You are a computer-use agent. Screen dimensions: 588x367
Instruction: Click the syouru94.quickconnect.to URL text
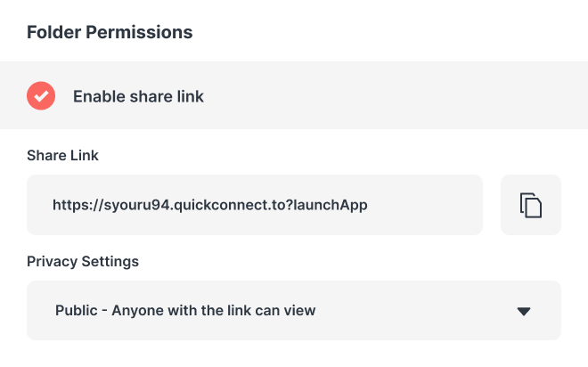click(210, 205)
